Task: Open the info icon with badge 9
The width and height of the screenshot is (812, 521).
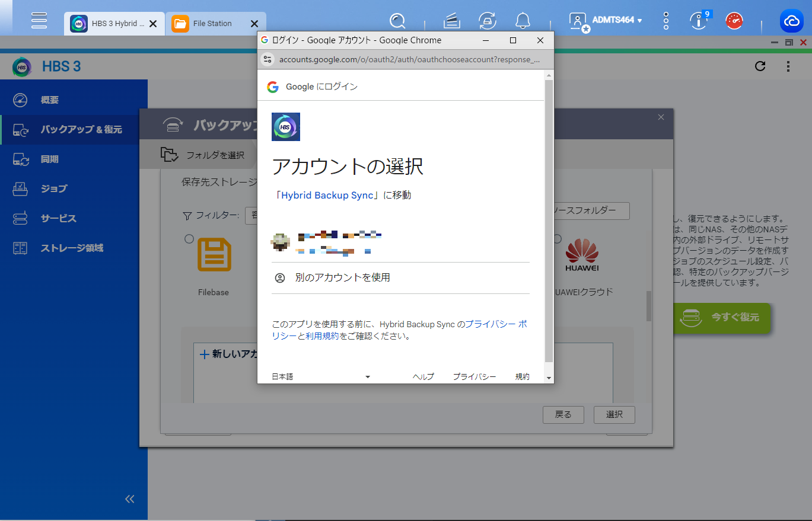Action: pyautogui.click(x=700, y=21)
